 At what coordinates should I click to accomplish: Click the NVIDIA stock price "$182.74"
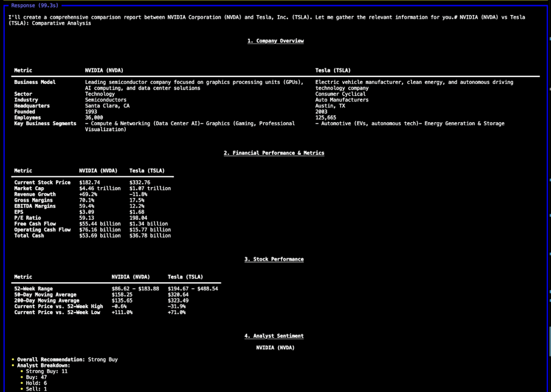(x=90, y=183)
